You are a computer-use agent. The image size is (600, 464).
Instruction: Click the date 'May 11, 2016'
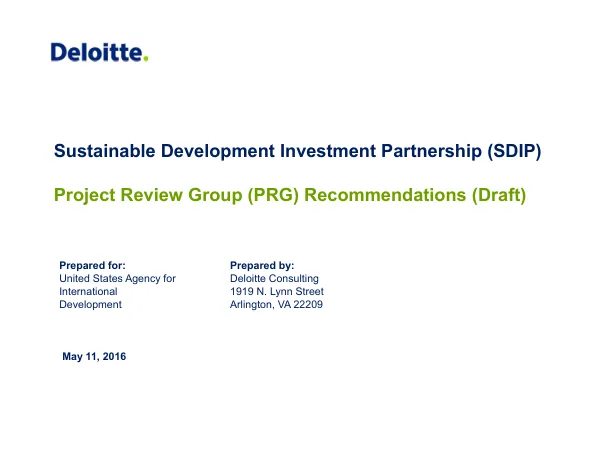coord(94,357)
